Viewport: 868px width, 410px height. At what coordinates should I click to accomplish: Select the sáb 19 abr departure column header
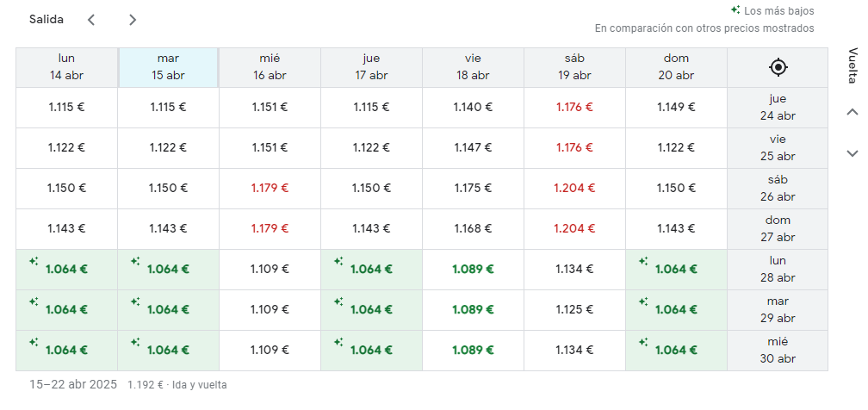pyautogui.click(x=574, y=67)
